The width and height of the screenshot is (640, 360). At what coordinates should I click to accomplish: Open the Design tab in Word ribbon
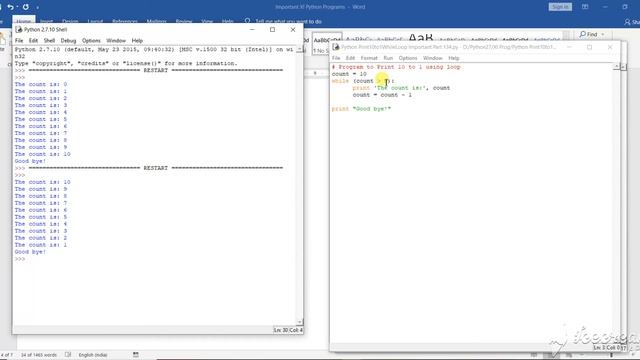(x=70, y=21)
